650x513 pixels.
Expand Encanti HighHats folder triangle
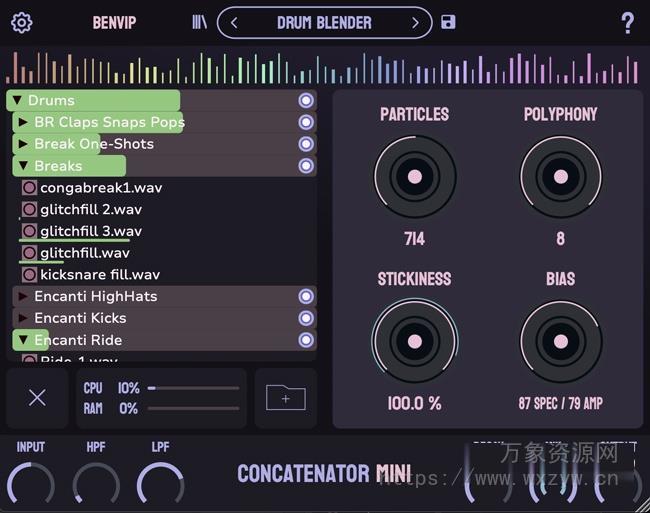(23, 296)
